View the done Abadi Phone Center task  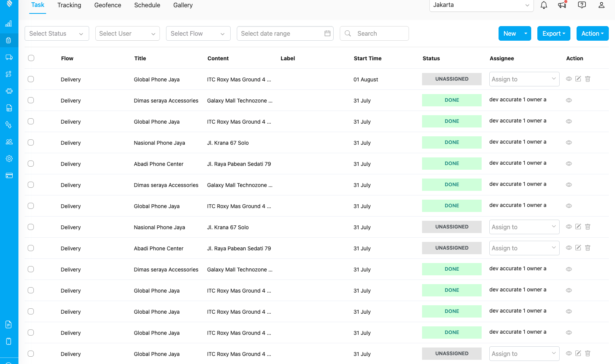[x=569, y=164]
